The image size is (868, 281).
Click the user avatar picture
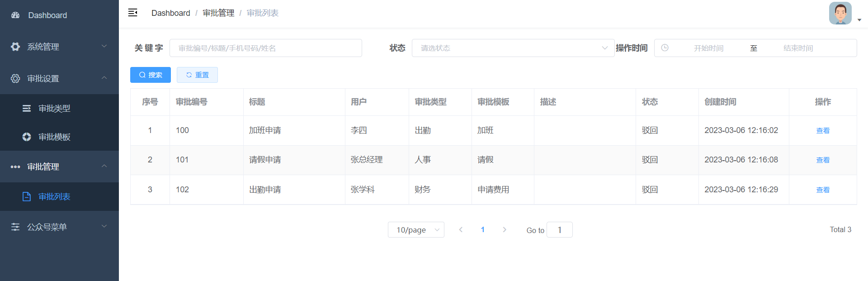[840, 13]
